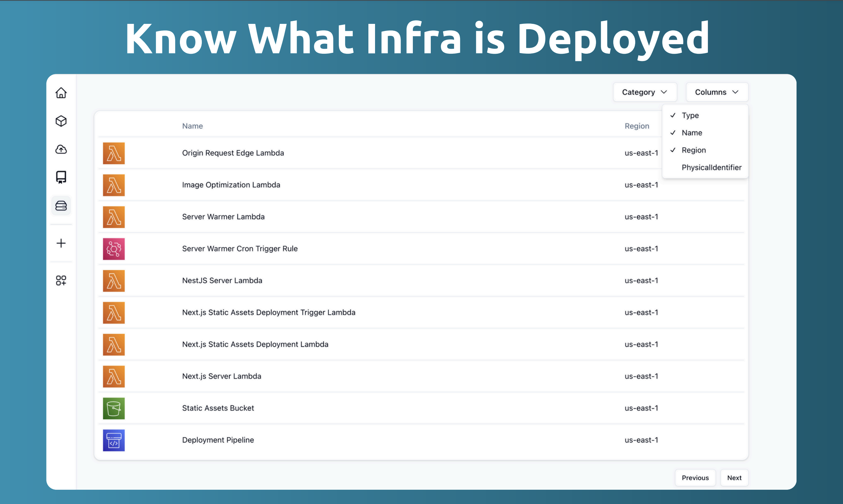Image resolution: width=843 pixels, height=504 pixels.
Task: Open the repository book icon in sidebar
Action: [x=61, y=177]
